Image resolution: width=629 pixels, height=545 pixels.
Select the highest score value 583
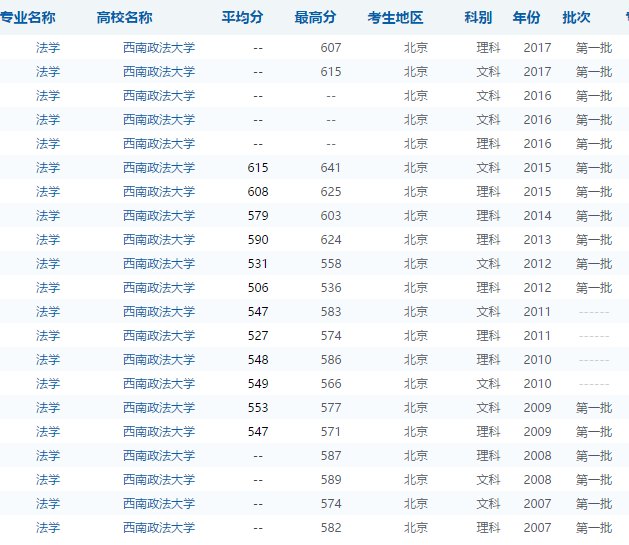[x=331, y=312]
